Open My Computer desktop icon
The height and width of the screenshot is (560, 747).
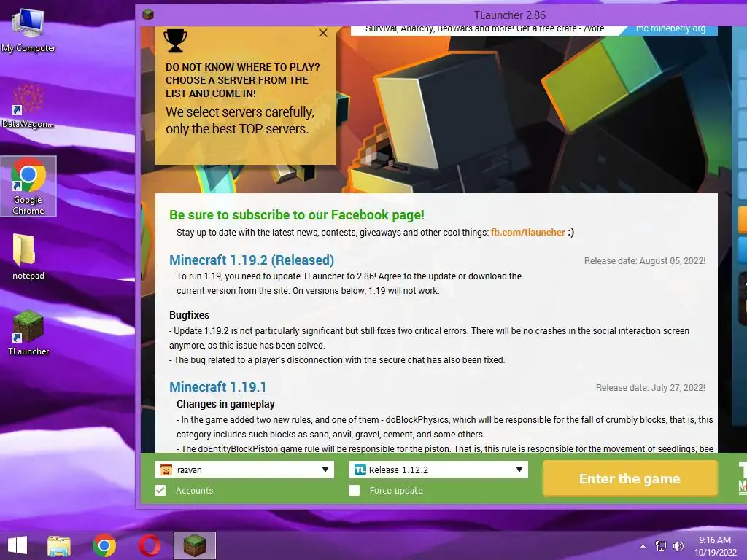point(28,29)
